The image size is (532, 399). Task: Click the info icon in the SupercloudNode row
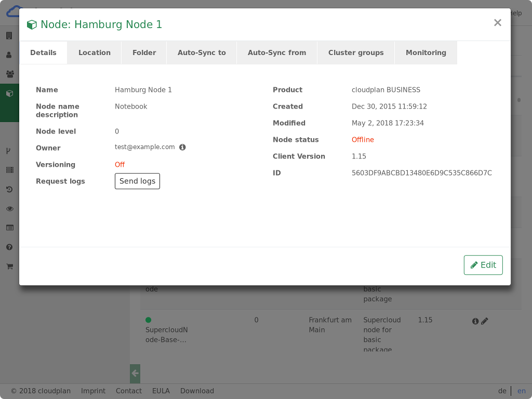pyautogui.click(x=475, y=321)
